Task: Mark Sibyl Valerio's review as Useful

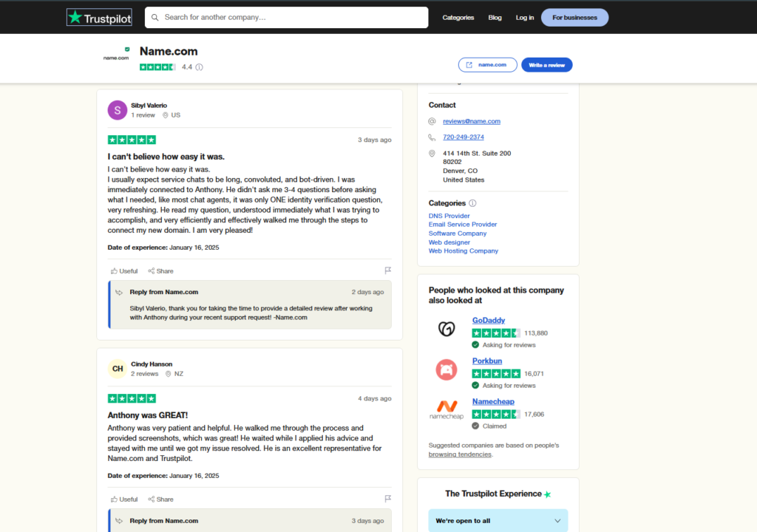Action: click(x=124, y=271)
